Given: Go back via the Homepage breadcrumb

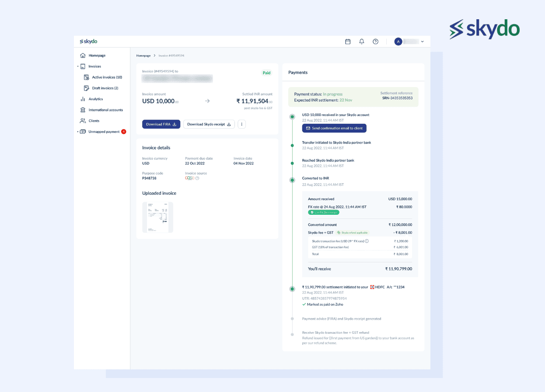Looking at the screenshot, I should point(143,56).
